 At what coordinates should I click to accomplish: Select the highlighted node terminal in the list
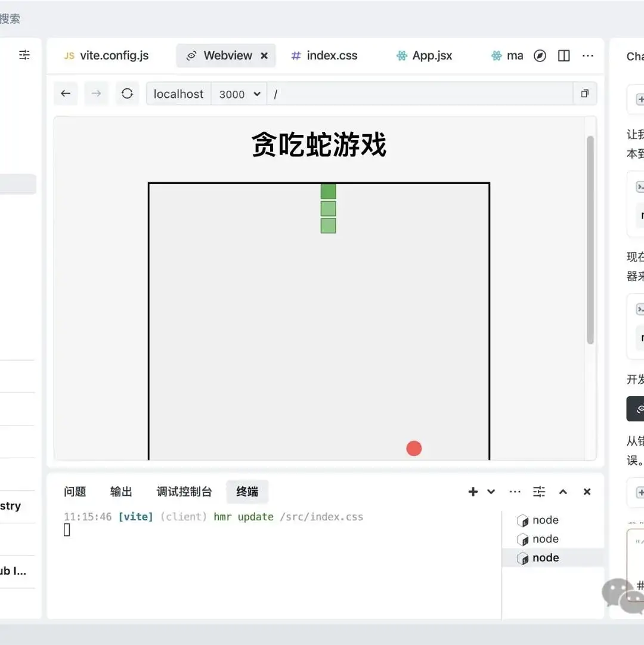click(x=544, y=557)
